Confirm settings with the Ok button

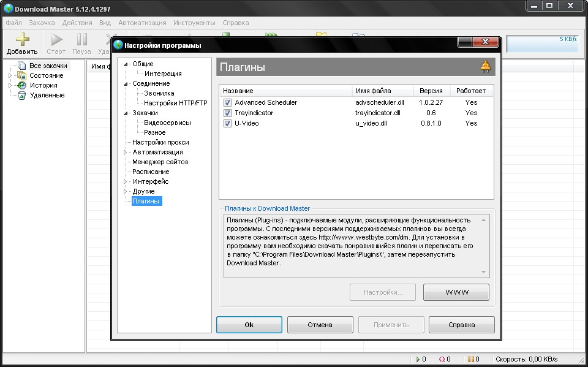click(249, 325)
